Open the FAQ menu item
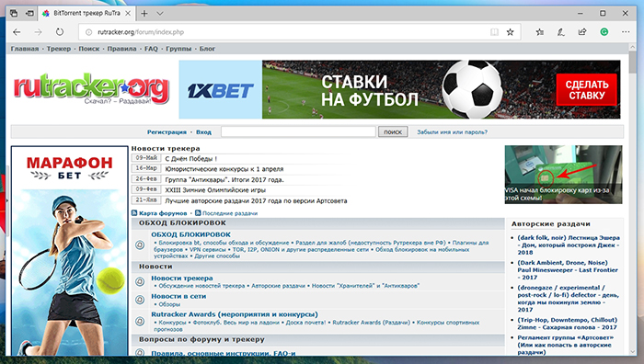 [x=151, y=49]
